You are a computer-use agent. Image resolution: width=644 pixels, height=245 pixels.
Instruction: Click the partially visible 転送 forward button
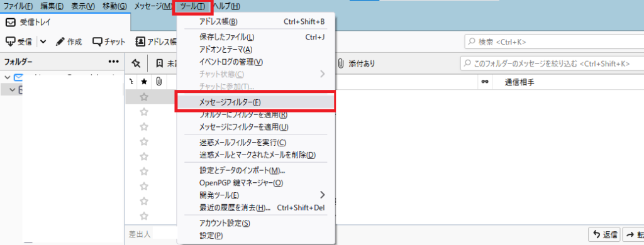(x=634, y=235)
